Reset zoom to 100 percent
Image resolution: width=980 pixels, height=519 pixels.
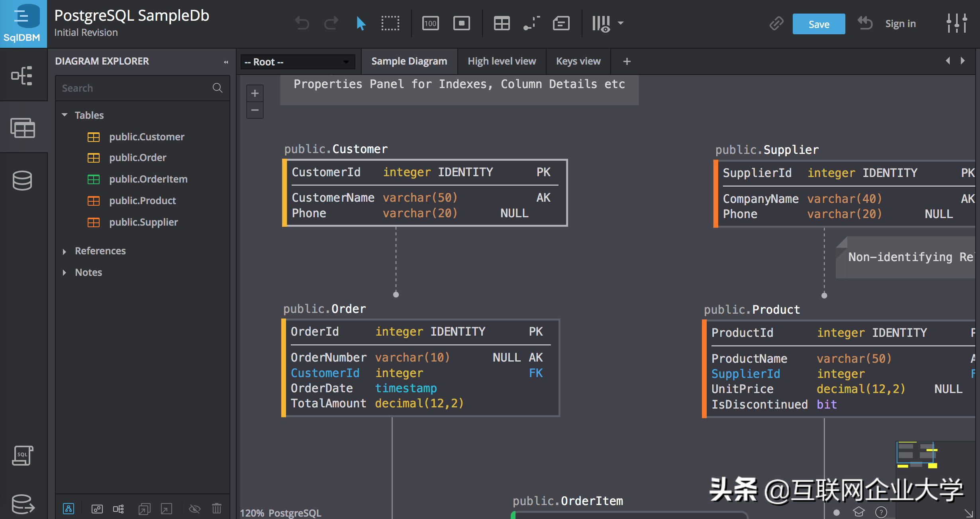click(x=430, y=24)
